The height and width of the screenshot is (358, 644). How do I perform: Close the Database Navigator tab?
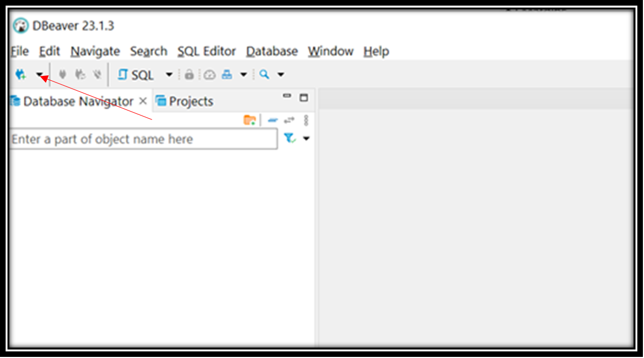(142, 101)
